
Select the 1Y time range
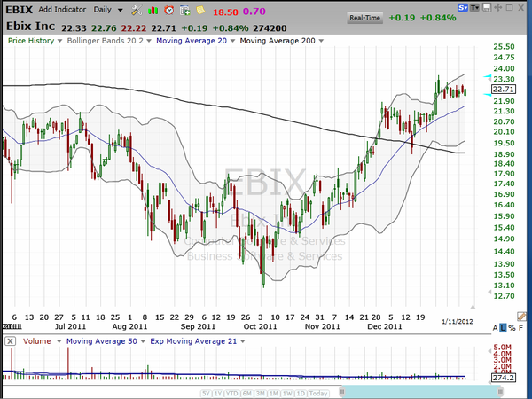218,394
